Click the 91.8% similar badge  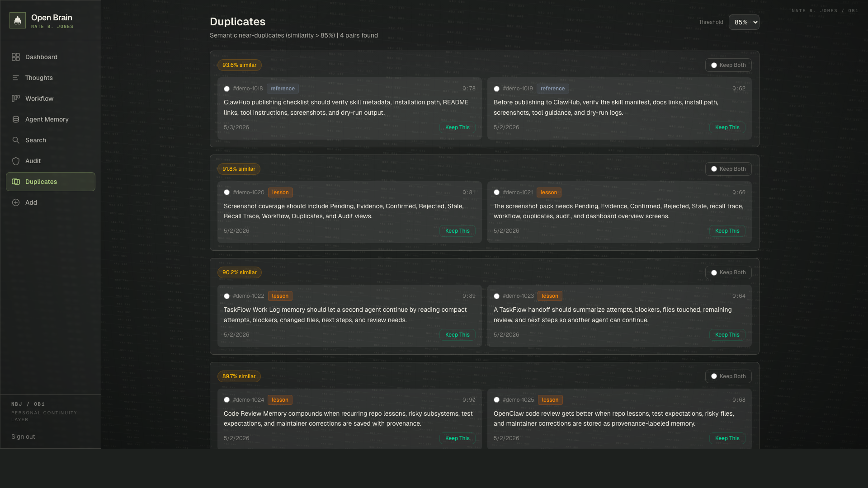click(239, 169)
